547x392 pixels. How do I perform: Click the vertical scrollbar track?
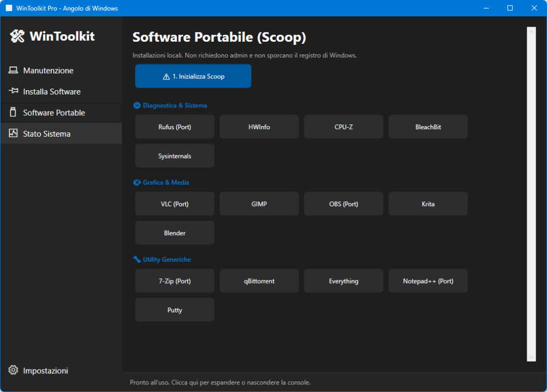click(532, 194)
